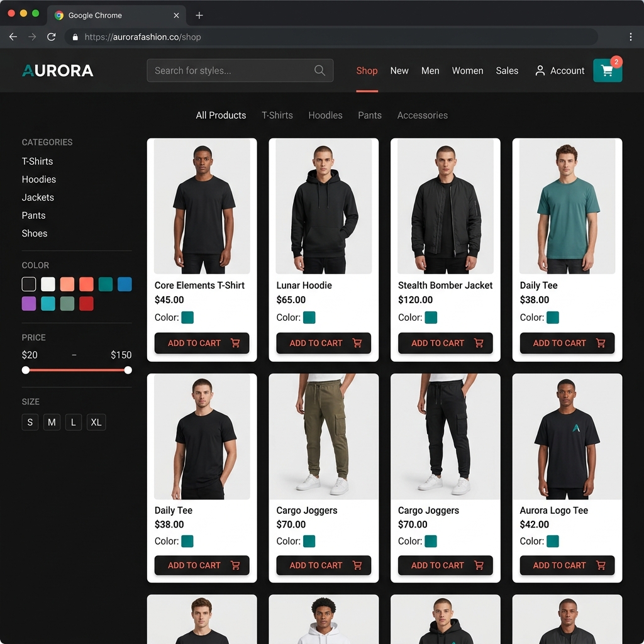Toggle size S filter

30,422
